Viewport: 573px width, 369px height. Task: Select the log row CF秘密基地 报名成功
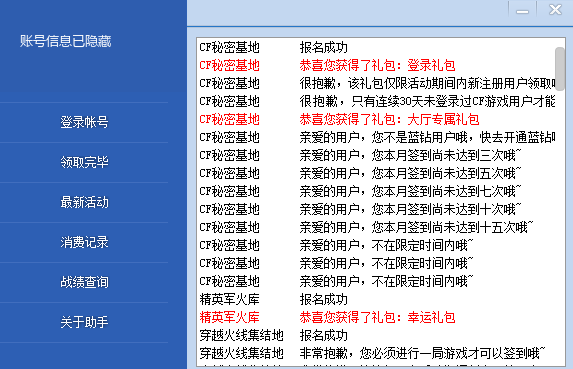(376, 47)
